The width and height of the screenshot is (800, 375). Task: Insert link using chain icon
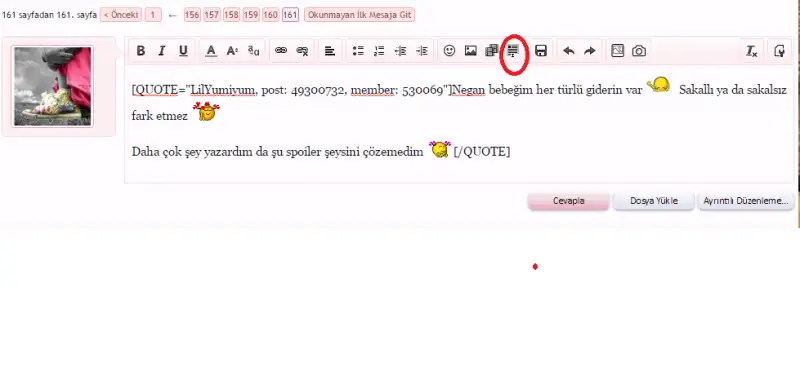(281, 51)
